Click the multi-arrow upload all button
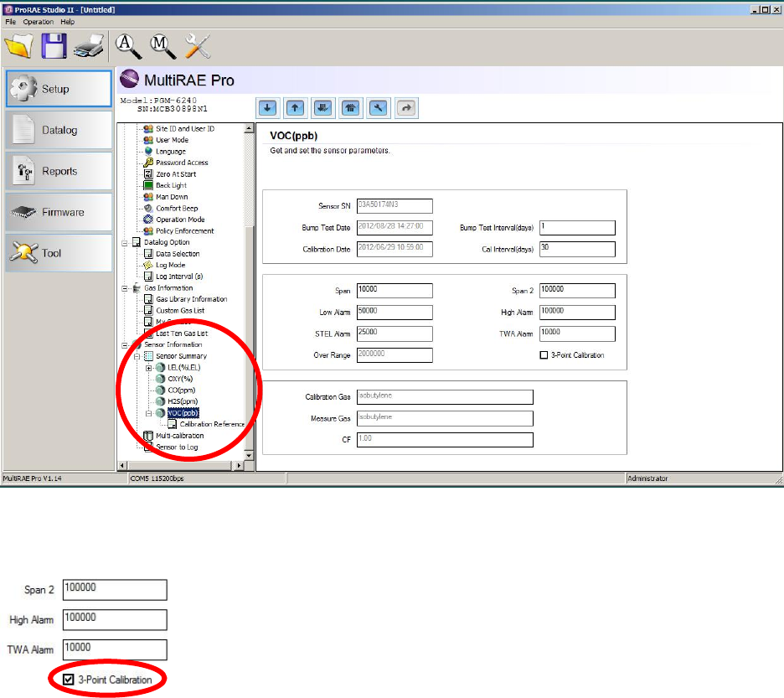 click(350, 108)
